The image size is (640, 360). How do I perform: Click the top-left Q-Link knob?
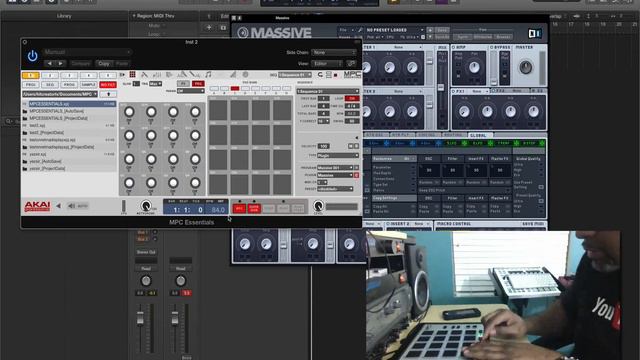[x=129, y=112]
